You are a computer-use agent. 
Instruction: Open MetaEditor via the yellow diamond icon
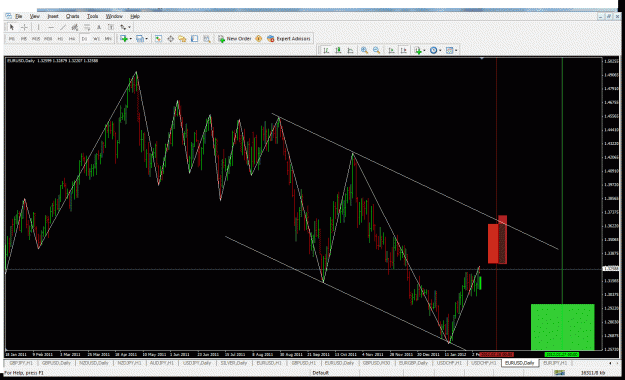[x=258, y=39]
